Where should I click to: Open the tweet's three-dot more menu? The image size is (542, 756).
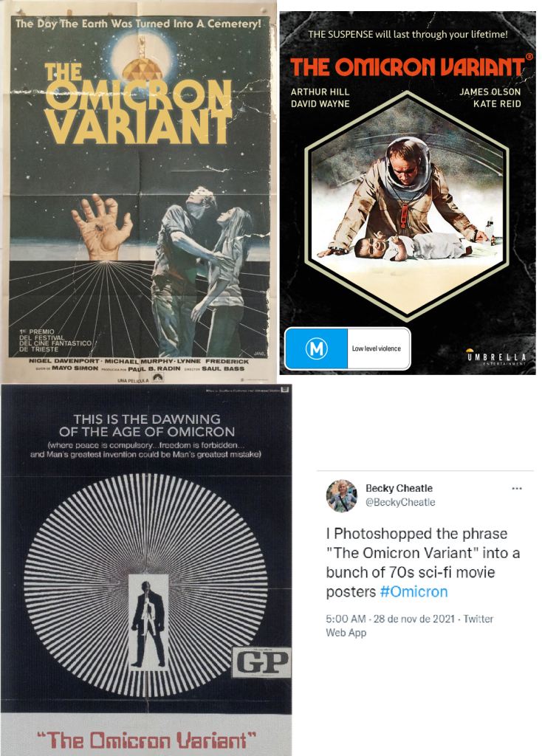coord(517,489)
